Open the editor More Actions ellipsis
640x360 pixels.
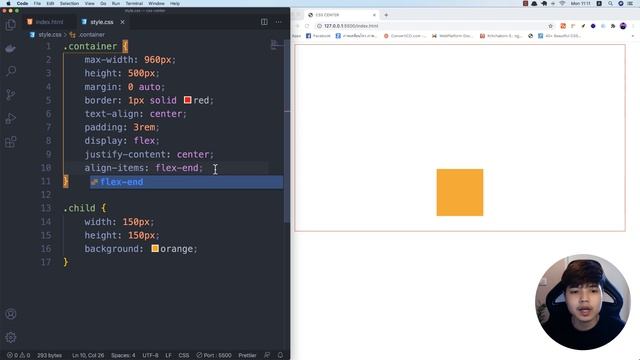tap(278, 22)
